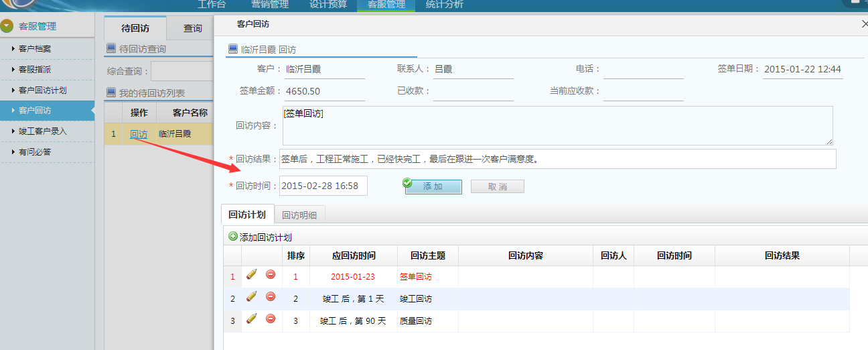The height and width of the screenshot is (350, 868).
Task: Select the 统计分析 top menu
Action: [444, 5]
